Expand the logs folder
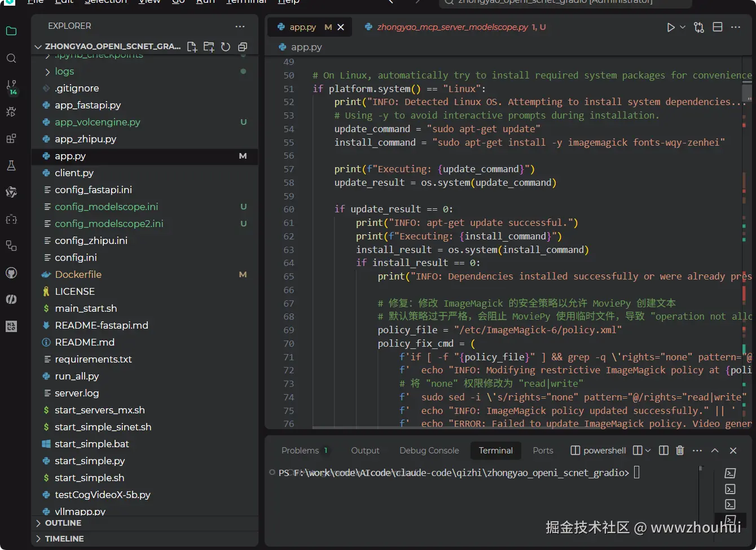The height and width of the screenshot is (550, 756). (64, 71)
